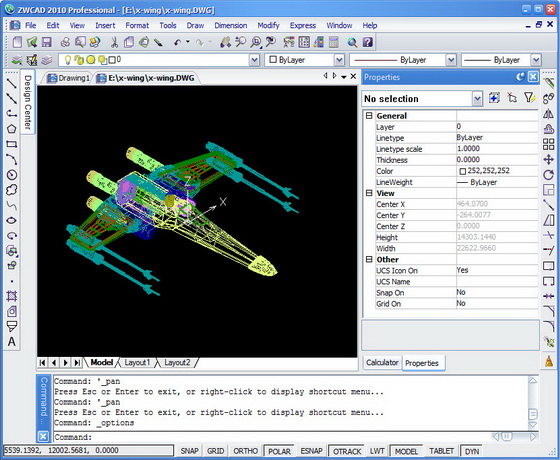This screenshot has width=560, height=460.
Task: Choose the Text tool labeled A
Action: click(11, 342)
